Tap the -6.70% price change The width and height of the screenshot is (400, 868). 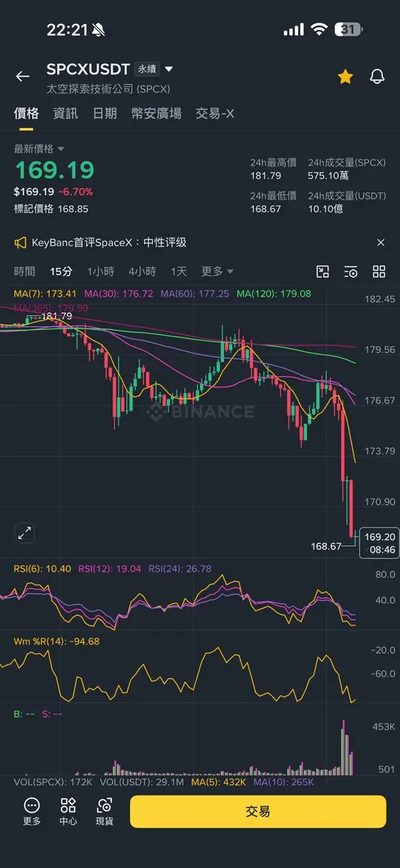76,192
